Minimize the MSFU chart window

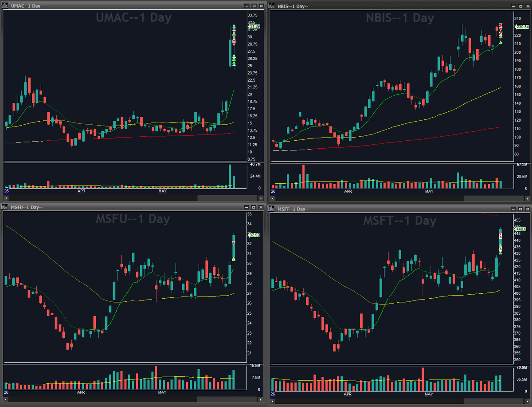[x=247, y=207]
